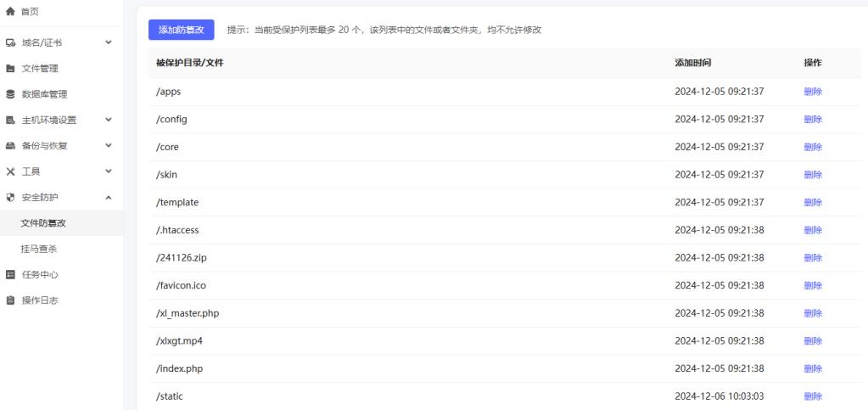Click the 添加防篡改 button
Screen dimensions: 868x410
point(181,30)
